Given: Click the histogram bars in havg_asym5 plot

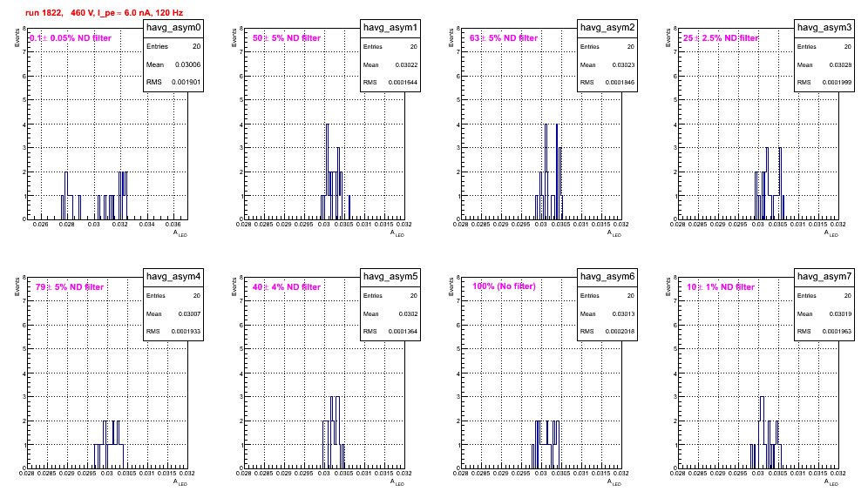Looking at the screenshot, I should (x=334, y=432).
